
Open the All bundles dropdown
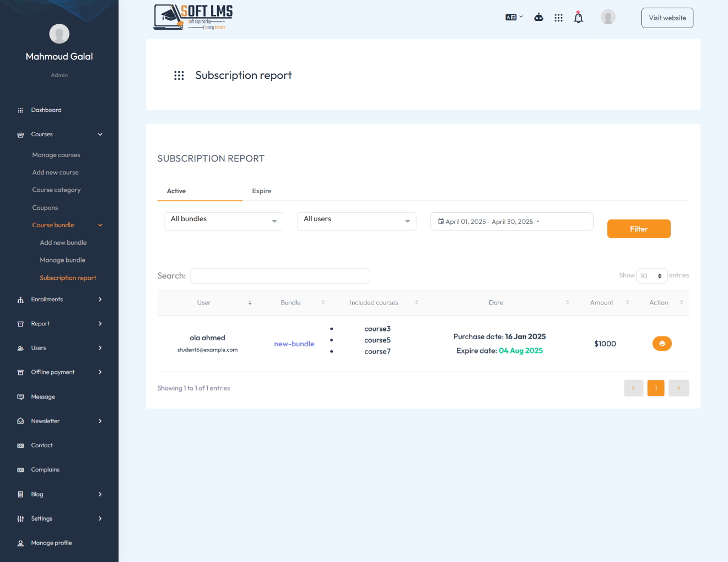click(224, 221)
